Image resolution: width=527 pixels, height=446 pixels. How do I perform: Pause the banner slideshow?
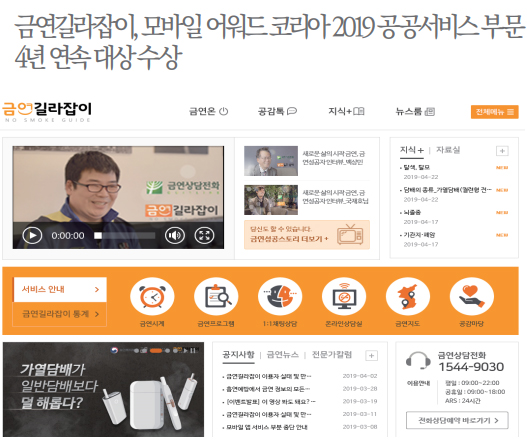pyautogui.click(x=193, y=351)
